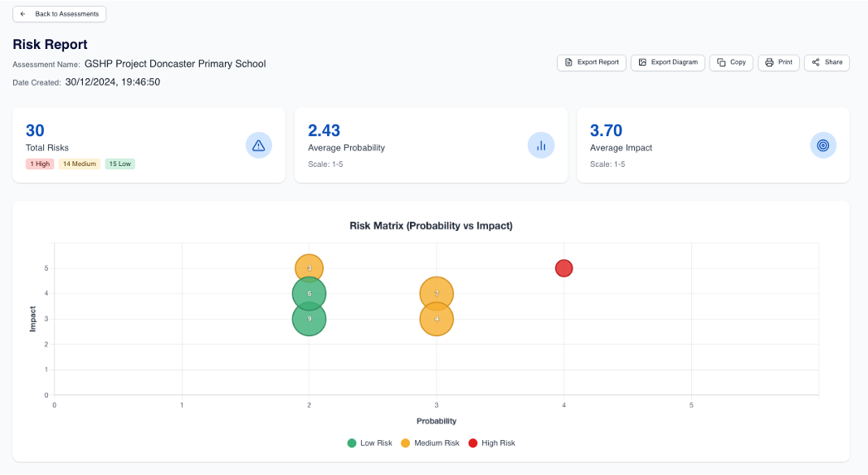Click the Share icon
Viewport: 868px width, 475px height.
(x=816, y=62)
